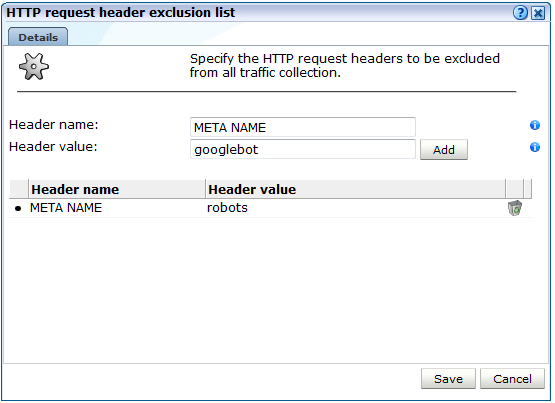This screenshot has height=403, width=555.
Task: Click the description text about excluded headers
Action: [x=344, y=65]
